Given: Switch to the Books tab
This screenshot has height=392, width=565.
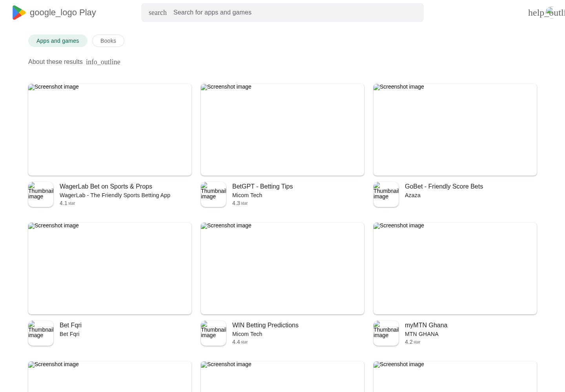Looking at the screenshot, I should pyautogui.click(x=108, y=41).
